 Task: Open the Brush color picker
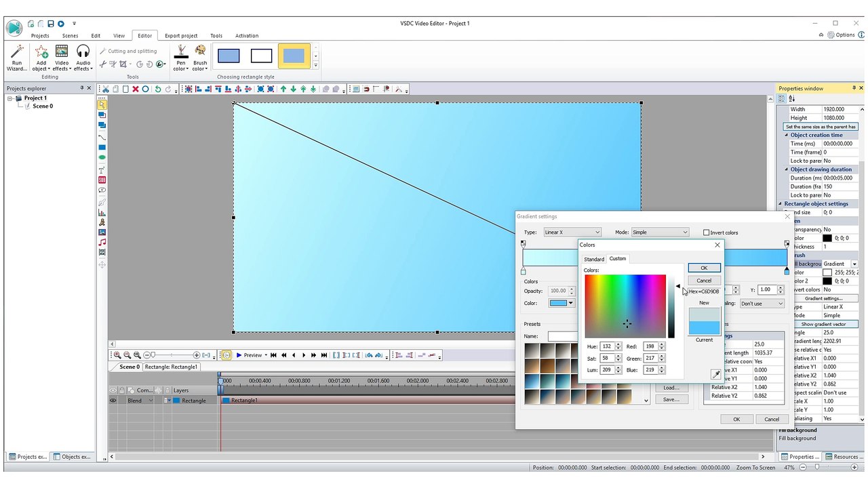[200, 58]
